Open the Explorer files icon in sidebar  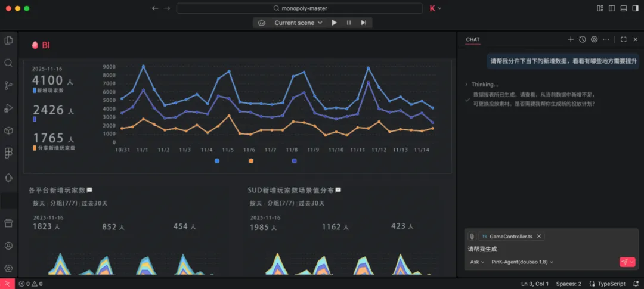(8, 41)
